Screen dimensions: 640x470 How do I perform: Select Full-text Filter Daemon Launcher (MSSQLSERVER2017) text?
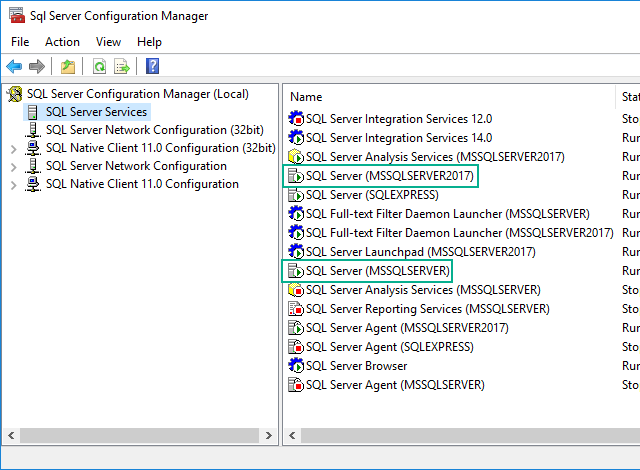point(460,233)
